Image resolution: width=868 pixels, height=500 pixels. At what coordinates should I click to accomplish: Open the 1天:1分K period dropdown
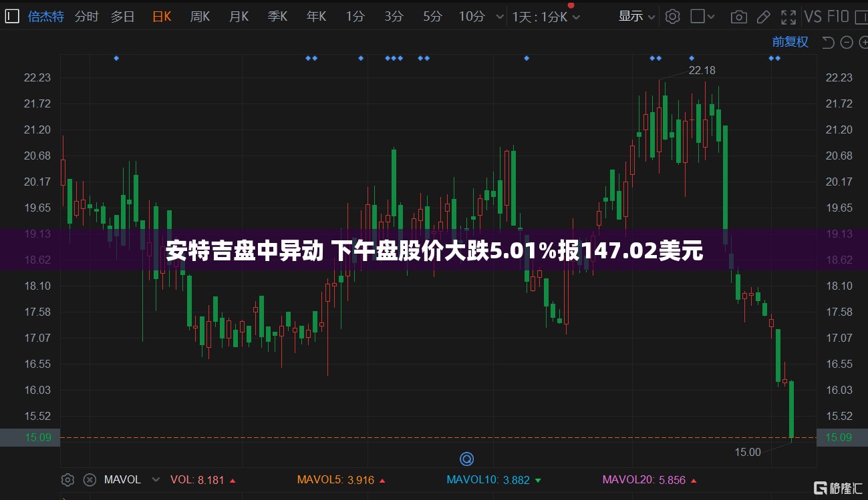[546, 17]
